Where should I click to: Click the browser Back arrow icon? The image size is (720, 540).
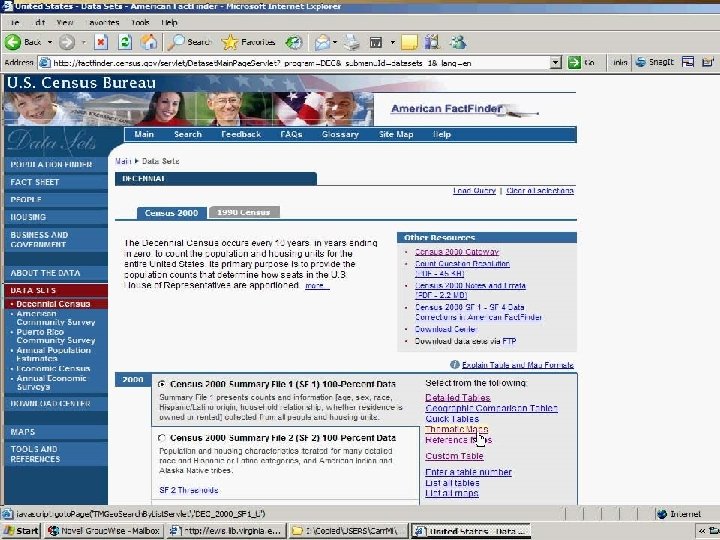[13, 42]
